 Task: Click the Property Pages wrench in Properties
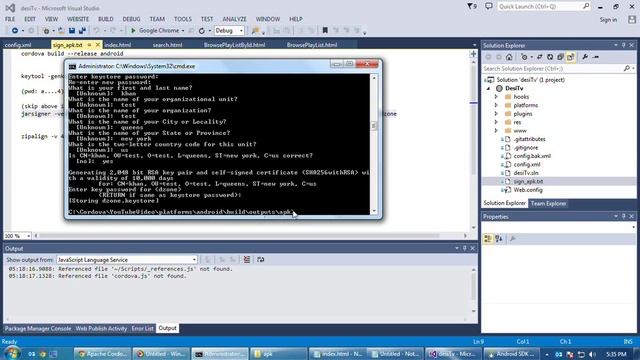[x=513, y=239]
